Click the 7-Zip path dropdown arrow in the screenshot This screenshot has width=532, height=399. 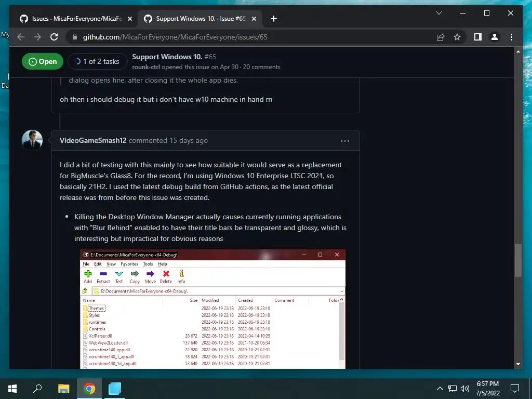[342, 291]
